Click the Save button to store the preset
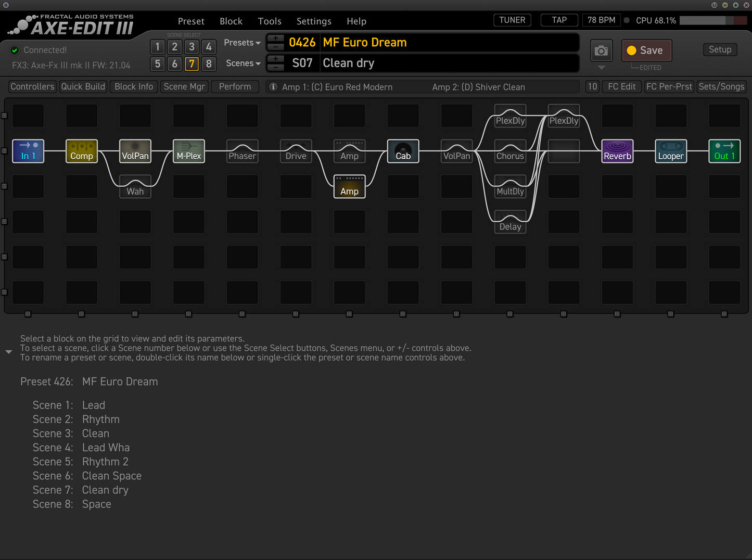This screenshot has width=752, height=560. pyautogui.click(x=646, y=50)
